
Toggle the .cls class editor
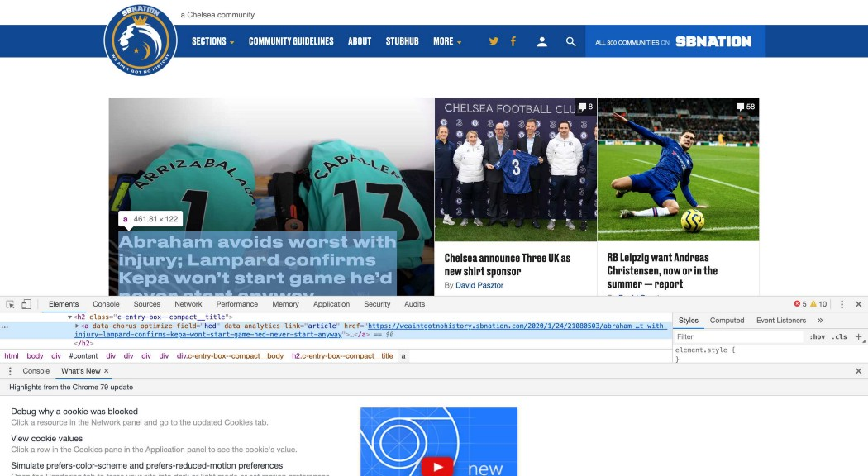pyautogui.click(x=839, y=337)
